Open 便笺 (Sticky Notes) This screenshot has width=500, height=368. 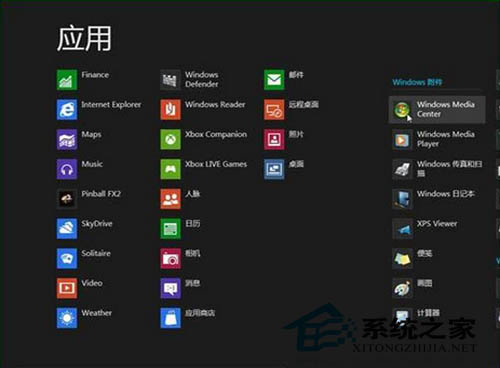point(412,258)
